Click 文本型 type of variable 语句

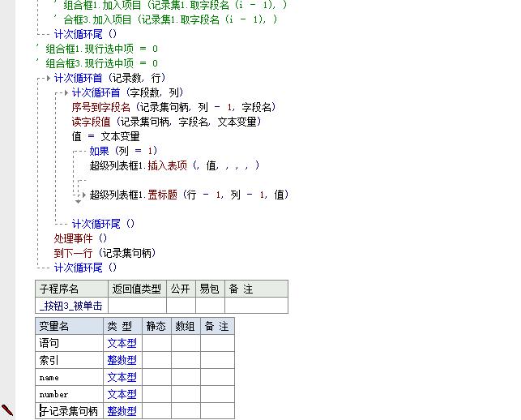click(122, 343)
